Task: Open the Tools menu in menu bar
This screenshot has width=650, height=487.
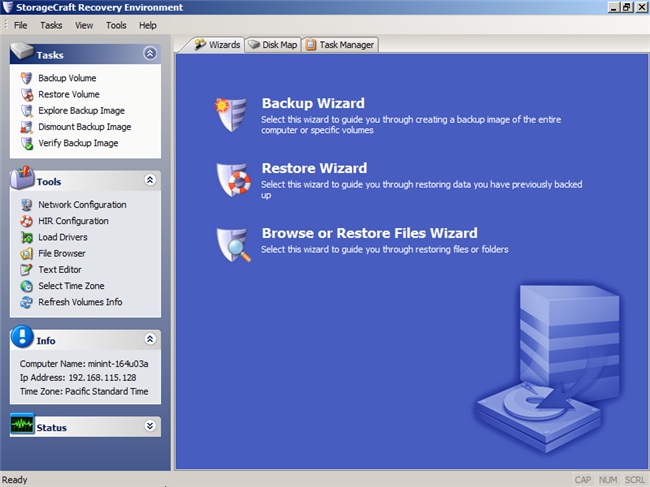Action: 116,25
